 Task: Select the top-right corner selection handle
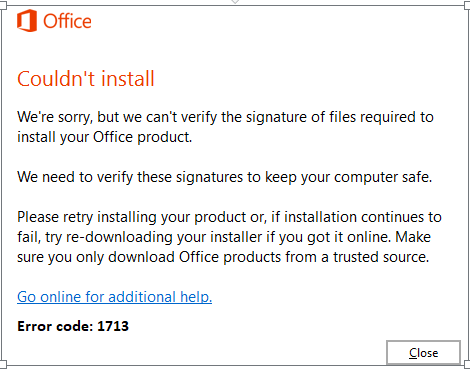click(467, 6)
